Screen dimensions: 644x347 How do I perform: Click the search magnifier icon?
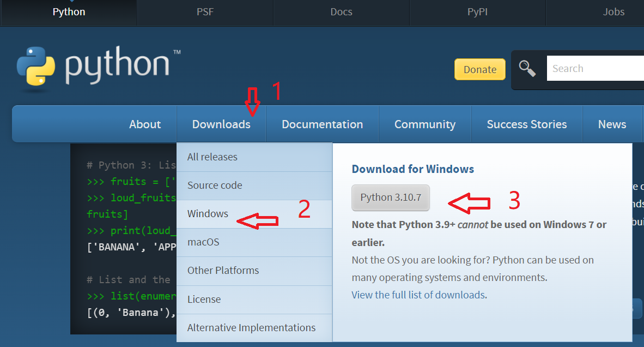(x=527, y=68)
